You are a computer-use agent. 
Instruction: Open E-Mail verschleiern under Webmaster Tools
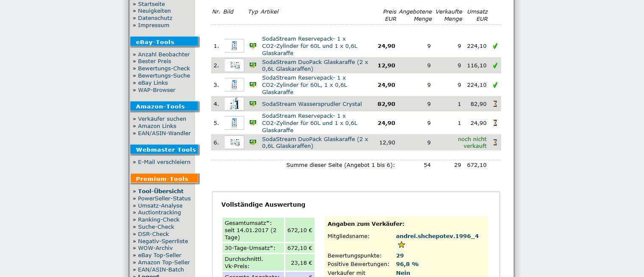click(164, 162)
